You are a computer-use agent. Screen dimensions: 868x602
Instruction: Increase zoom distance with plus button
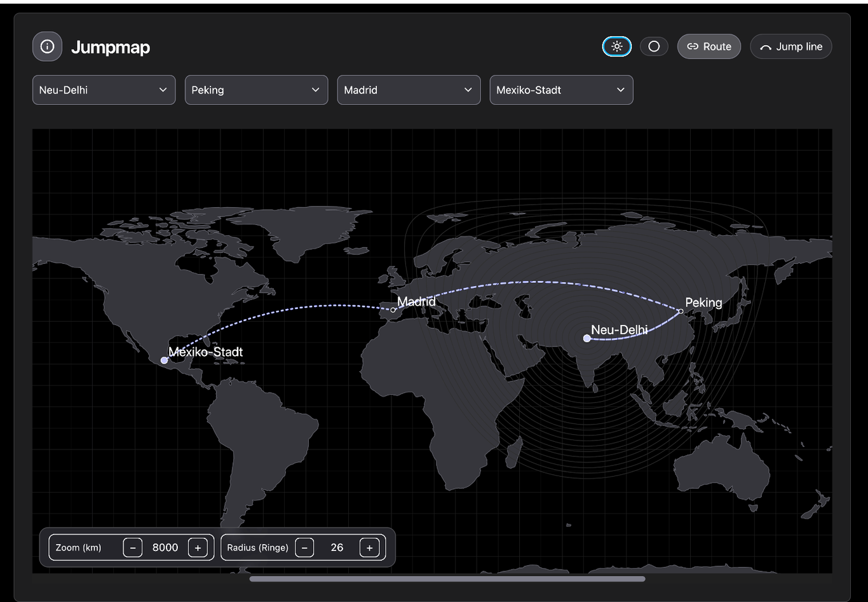coord(198,547)
